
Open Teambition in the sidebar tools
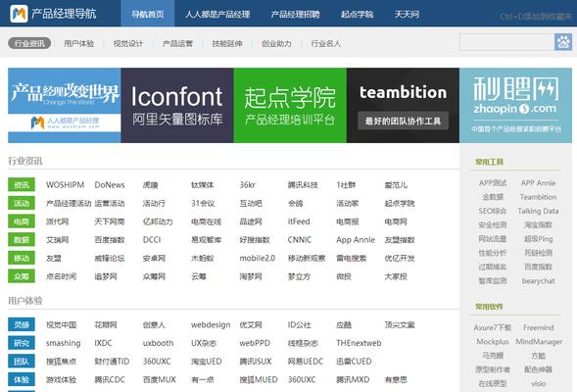tap(538, 197)
